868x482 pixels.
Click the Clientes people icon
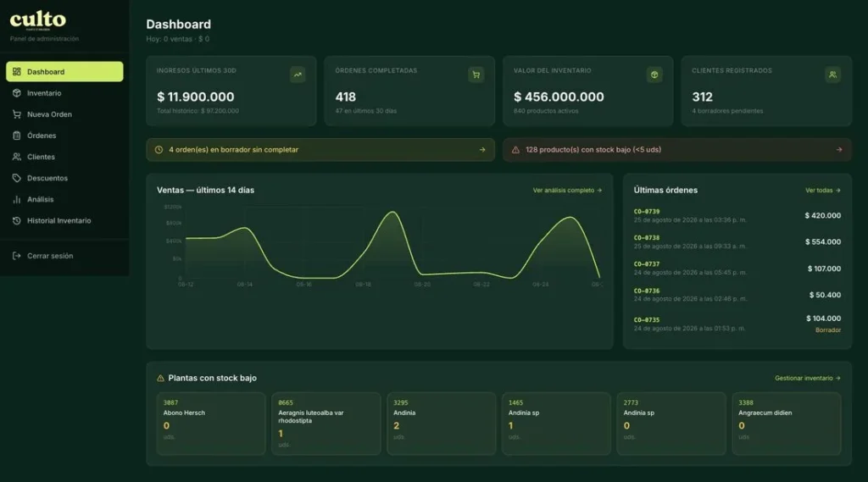17,157
